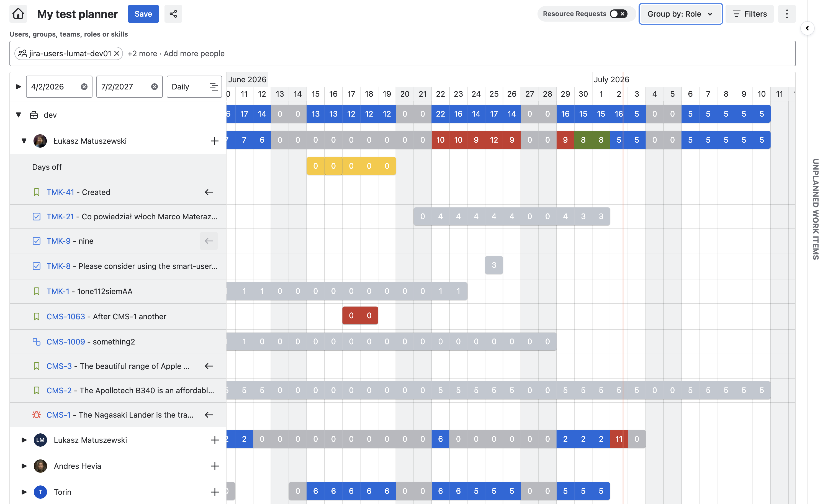Open the CMS-2 issue link
The image size is (823, 504).
coord(59,390)
